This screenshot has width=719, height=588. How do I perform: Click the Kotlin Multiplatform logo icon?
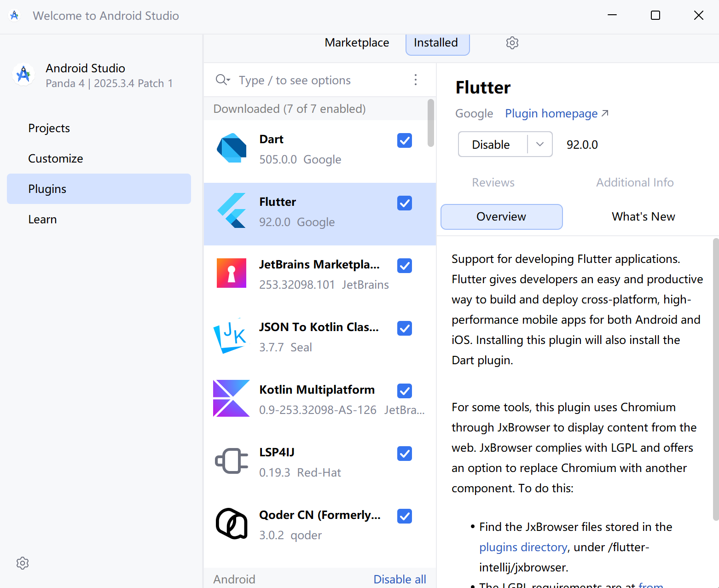232,398
